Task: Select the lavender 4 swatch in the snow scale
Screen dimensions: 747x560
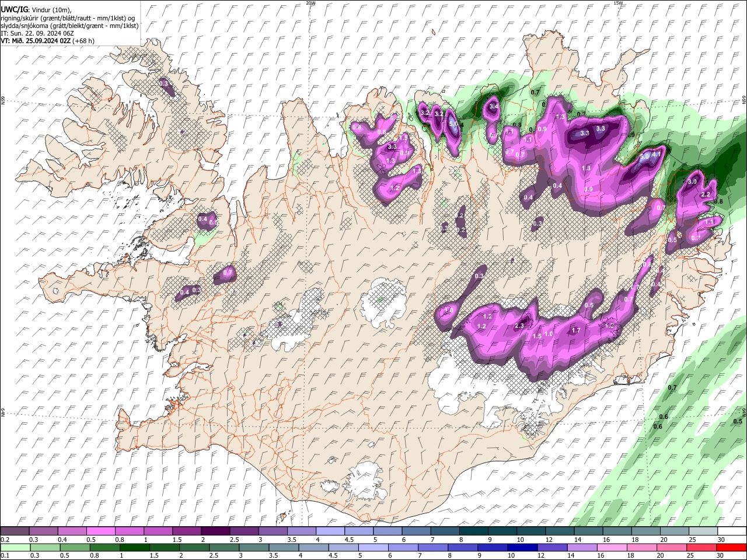Action: pos(329,531)
